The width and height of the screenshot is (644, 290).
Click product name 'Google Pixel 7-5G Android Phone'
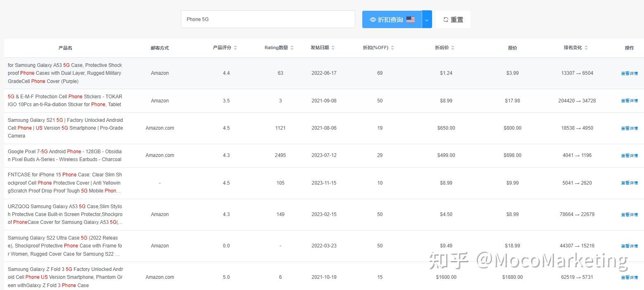click(x=65, y=155)
